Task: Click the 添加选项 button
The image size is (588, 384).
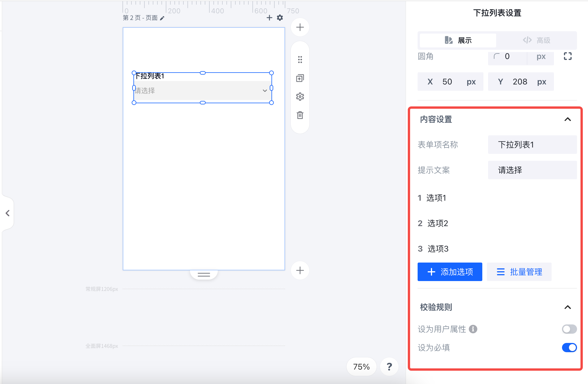Action: (450, 272)
